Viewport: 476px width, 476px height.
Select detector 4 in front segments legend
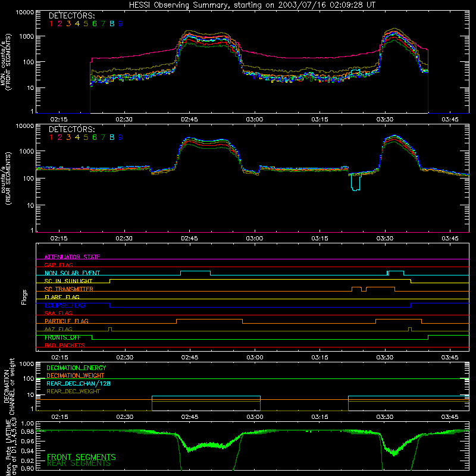(77, 24)
